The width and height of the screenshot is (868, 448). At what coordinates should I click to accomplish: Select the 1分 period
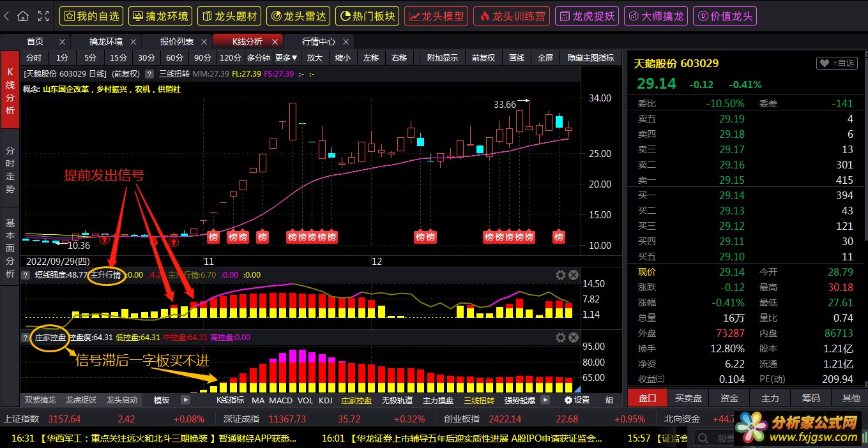pos(62,57)
